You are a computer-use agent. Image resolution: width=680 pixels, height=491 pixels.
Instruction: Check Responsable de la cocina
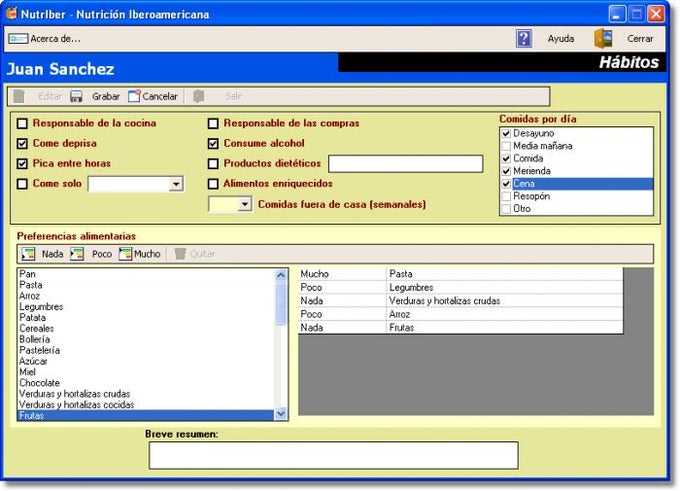22,124
